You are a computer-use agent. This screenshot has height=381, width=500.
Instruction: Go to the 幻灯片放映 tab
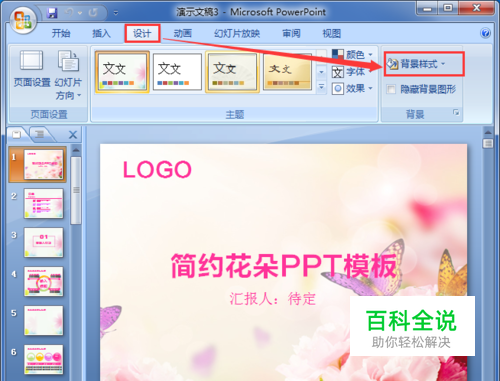(x=237, y=33)
